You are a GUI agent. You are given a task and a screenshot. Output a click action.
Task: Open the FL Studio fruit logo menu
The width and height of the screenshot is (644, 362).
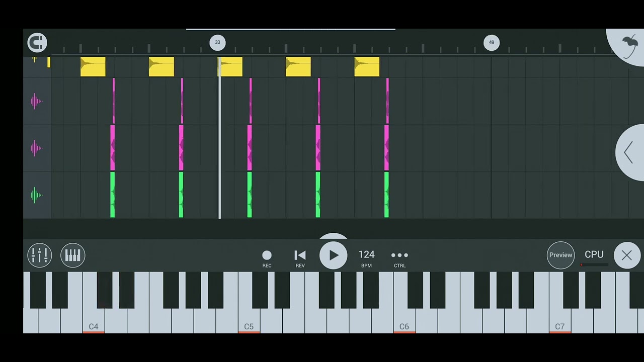click(x=629, y=47)
